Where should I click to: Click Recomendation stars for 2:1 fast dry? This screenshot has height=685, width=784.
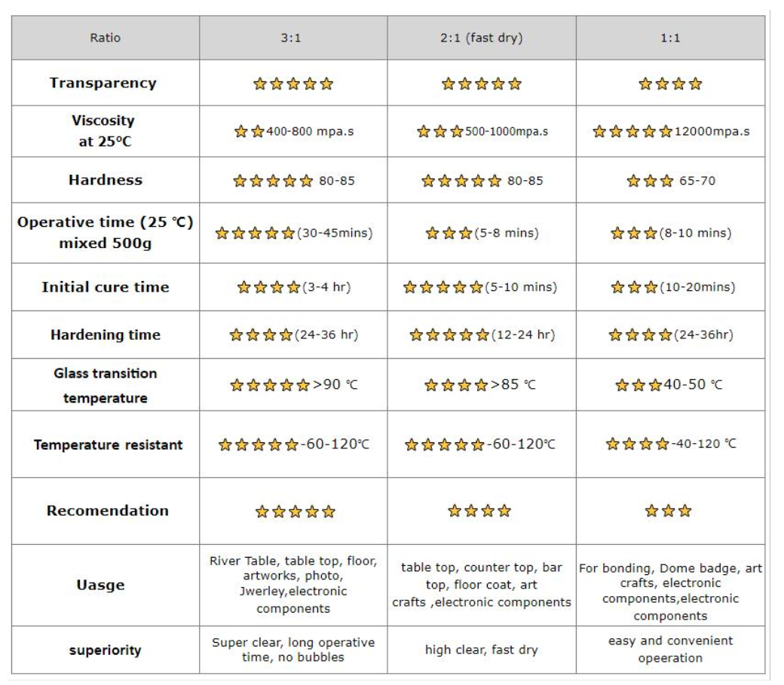(479, 511)
